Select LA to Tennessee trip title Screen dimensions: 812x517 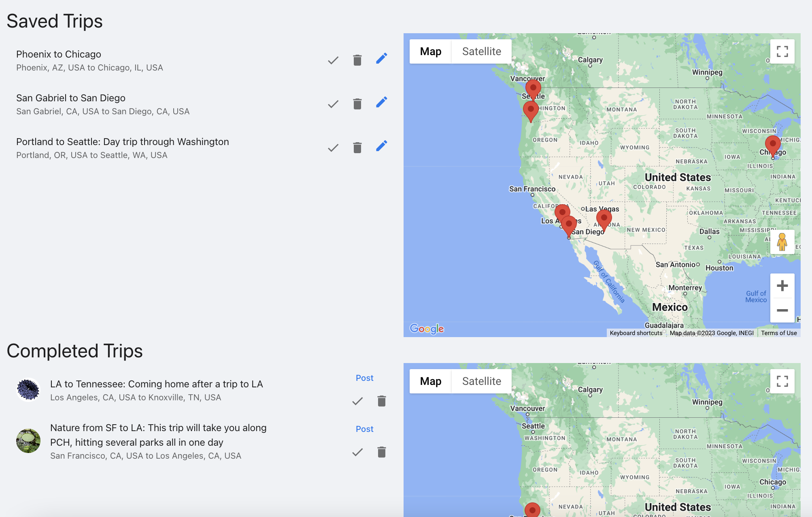point(157,384)
